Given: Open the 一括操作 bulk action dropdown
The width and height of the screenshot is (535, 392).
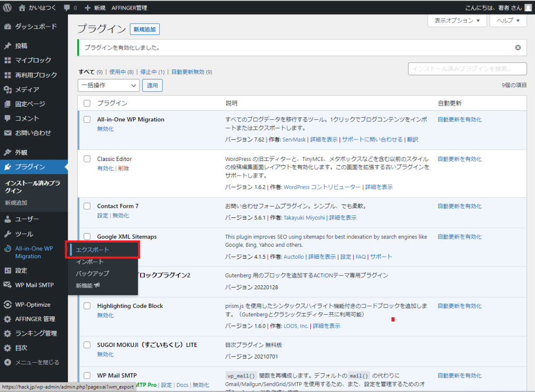Looking at the screenshot, I should pyautogui.click(x=109, y=85).
